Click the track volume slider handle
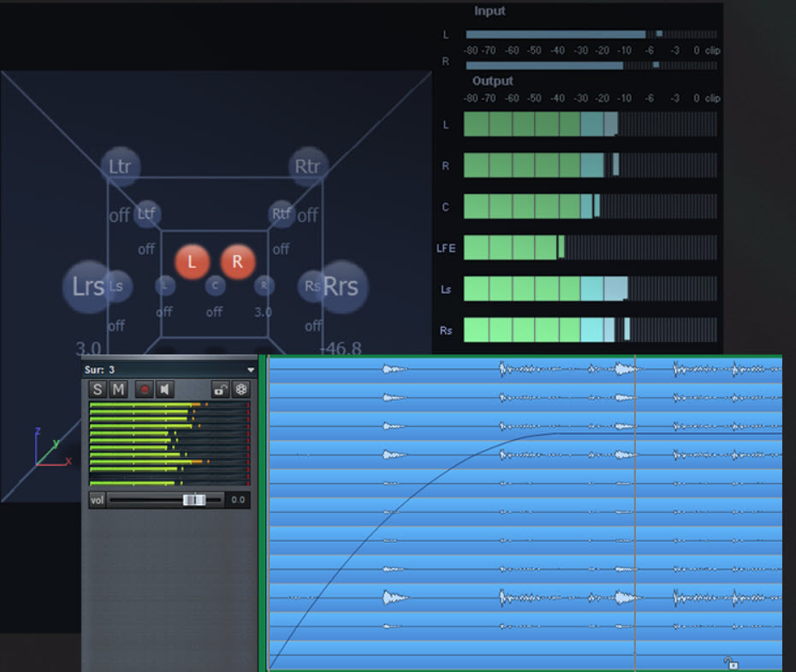The height and width of the screenshot is (672, 796). click(194, 499)
